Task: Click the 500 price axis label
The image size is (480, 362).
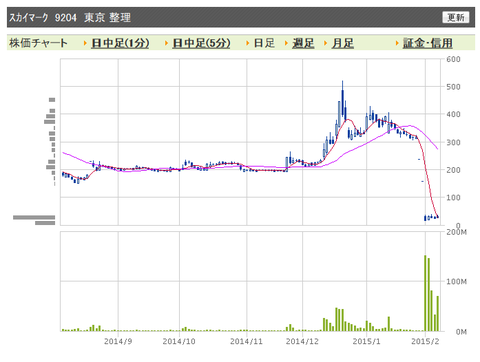Action: tap(453, 87)
